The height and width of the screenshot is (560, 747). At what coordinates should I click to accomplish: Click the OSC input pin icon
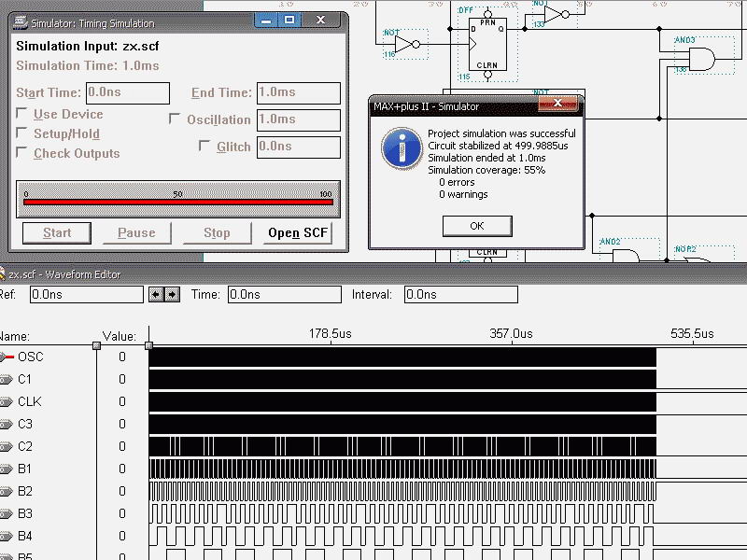[6, 357]
